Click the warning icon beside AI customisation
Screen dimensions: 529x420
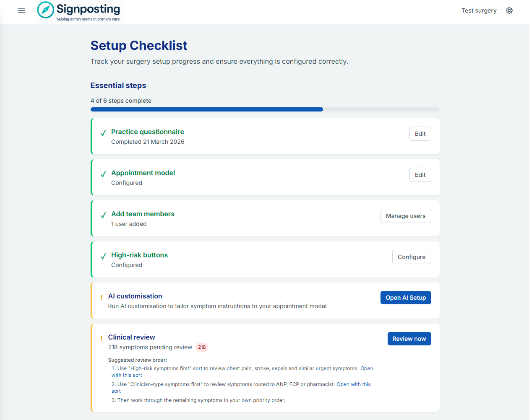click(x=102, y=297)
